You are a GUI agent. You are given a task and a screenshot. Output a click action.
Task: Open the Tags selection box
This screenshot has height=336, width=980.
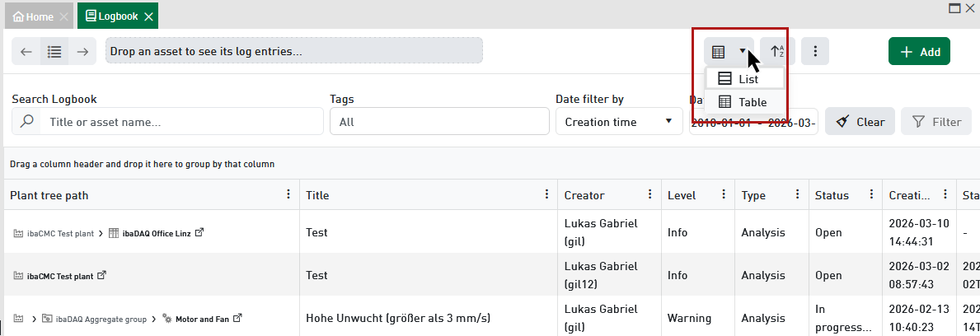coord(439,122)
